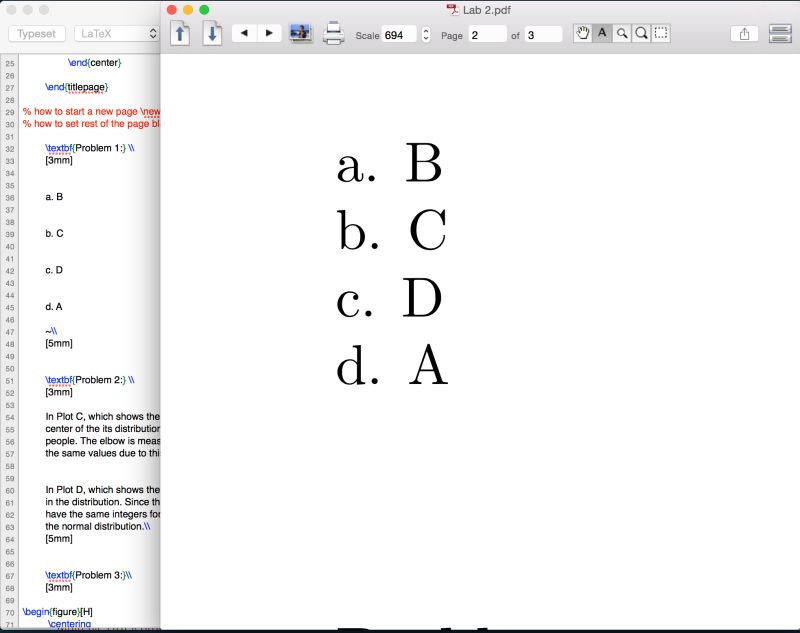
Task: Click '\begin{figure}[H]' source line
Action: click(x=58, y=612)
